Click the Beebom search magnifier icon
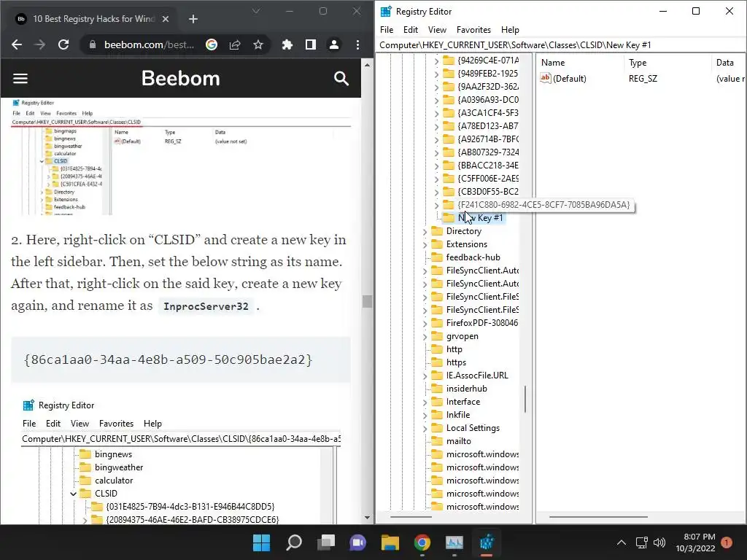 (341, 78)
